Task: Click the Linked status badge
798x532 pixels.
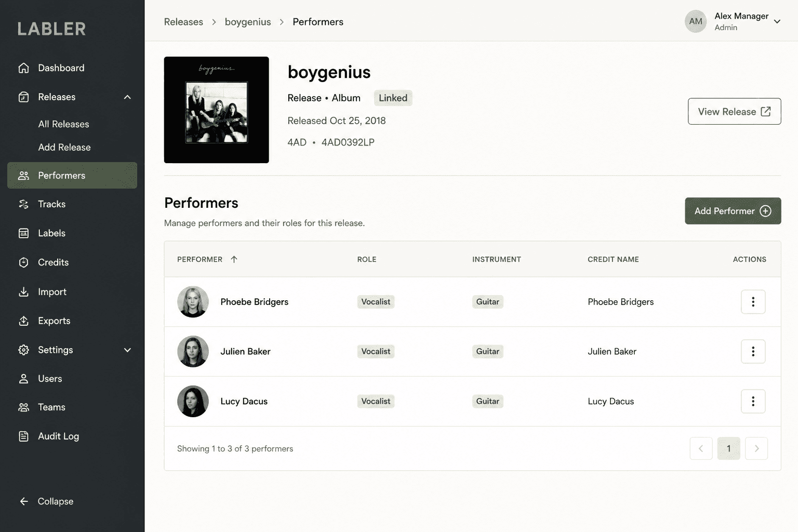Action: 393,98
